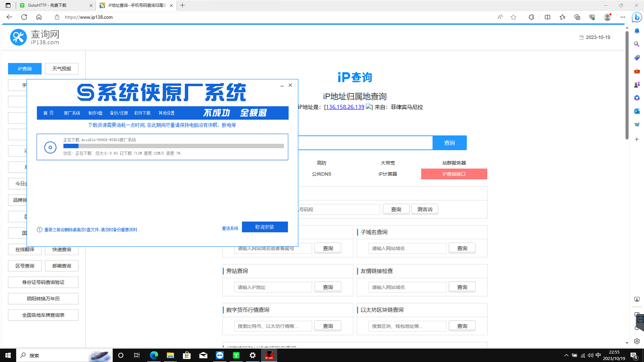Open Microsoft Store from taskbar

tap(187, 355)
